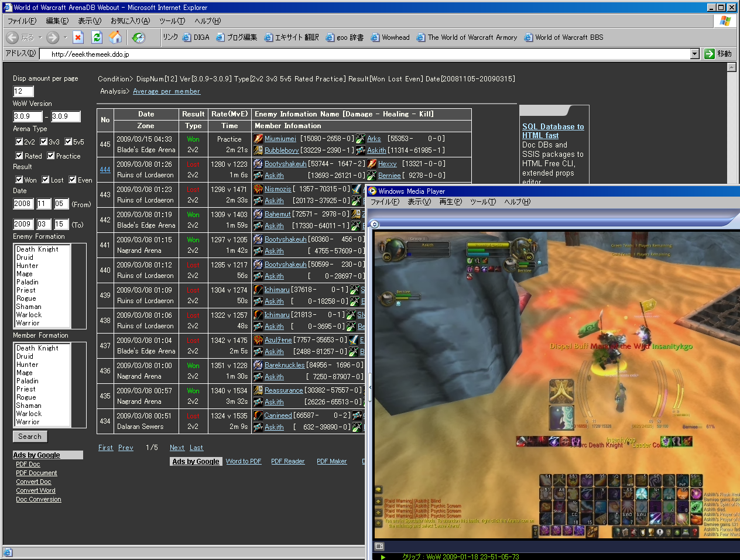Open the Convert Word ad link
The height and width of the screenshot is (560, 740).
36,490
